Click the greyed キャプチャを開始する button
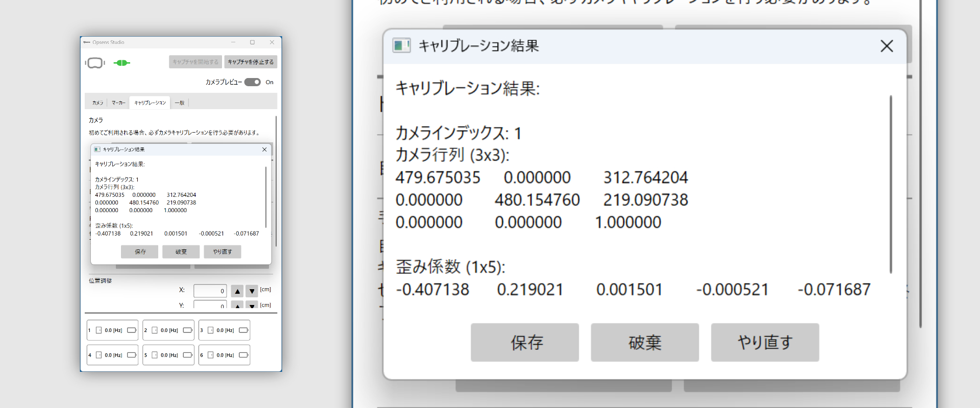980x408 pixels. coord(195,62)
